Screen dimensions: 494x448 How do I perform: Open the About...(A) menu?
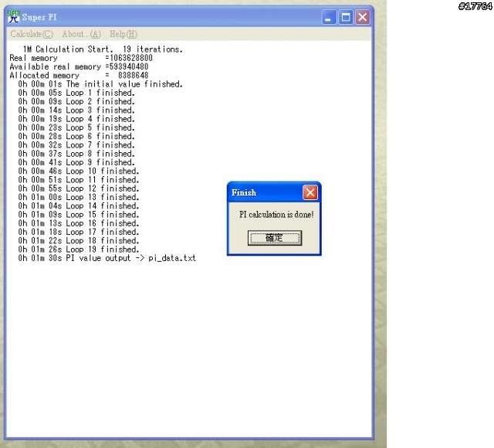click(82, 34)
